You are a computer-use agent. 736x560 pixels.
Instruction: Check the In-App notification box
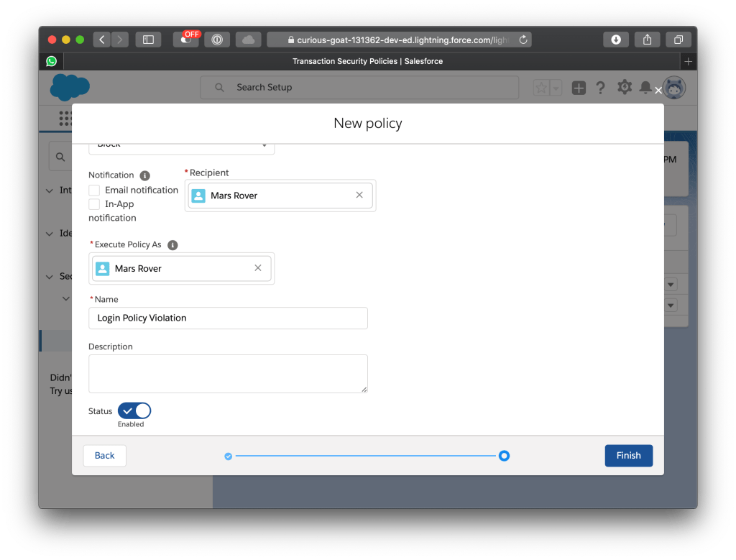pos(94,204)
